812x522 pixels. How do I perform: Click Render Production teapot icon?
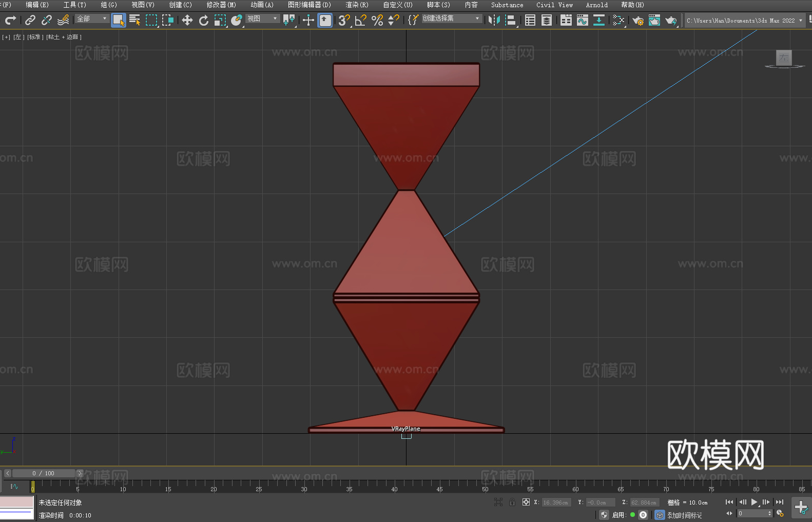pyautogui.click(x=671, y=20)
